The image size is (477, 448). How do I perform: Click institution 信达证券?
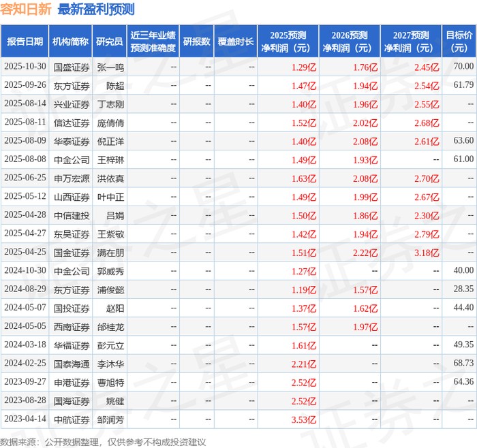click(72, 123)
